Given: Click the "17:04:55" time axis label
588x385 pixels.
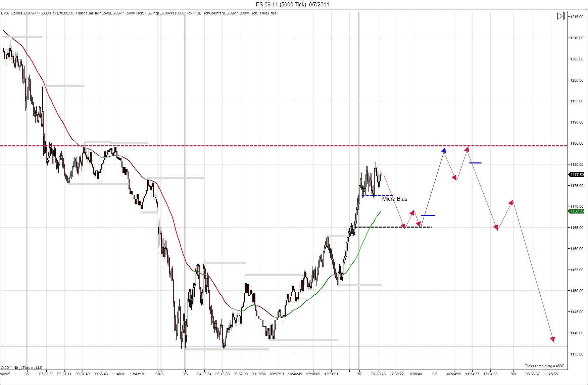Looking at the screenshot, I should click(490, 374).
